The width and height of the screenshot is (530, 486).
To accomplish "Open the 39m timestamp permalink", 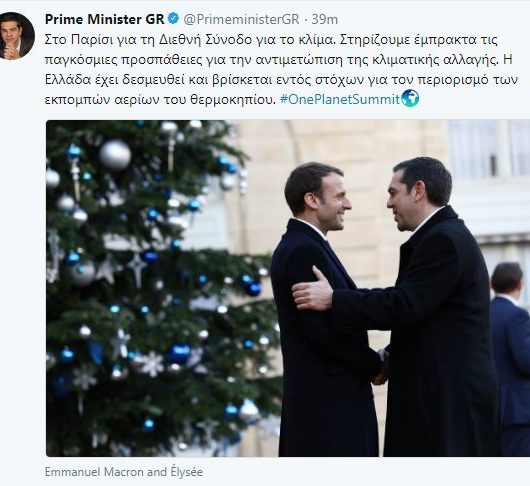I will 324,19.
